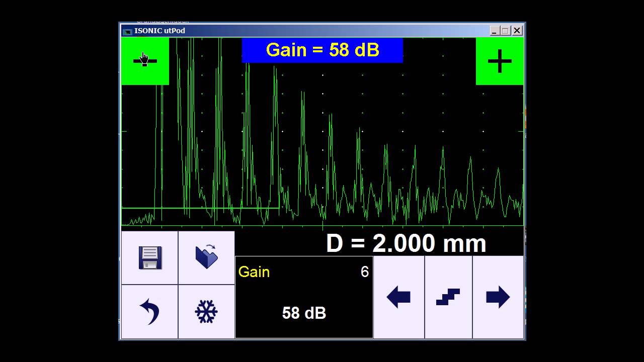Close the ISONIC utPod window

(x=517, y=31)
